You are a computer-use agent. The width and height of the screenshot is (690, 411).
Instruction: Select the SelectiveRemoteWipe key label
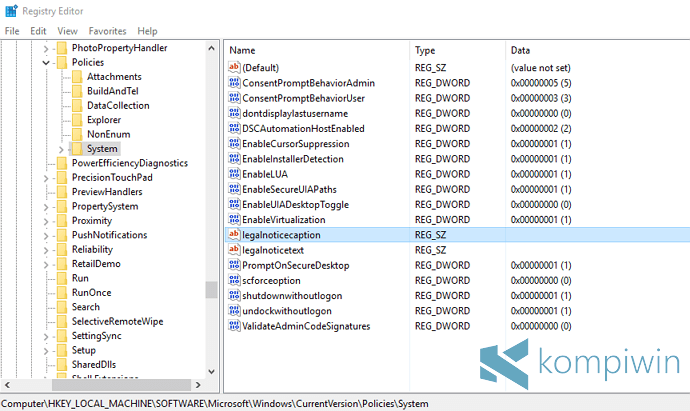coord(117,322)
